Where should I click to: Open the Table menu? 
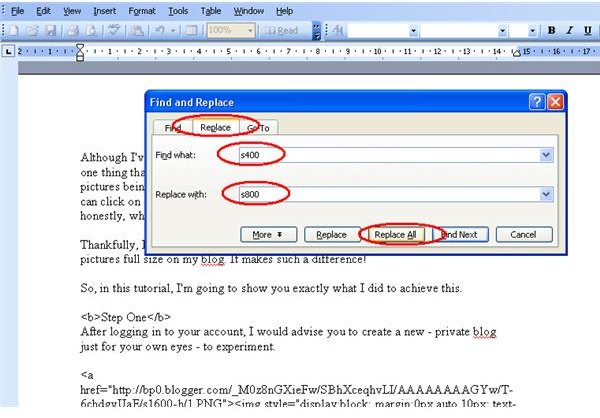pos(211,11)
